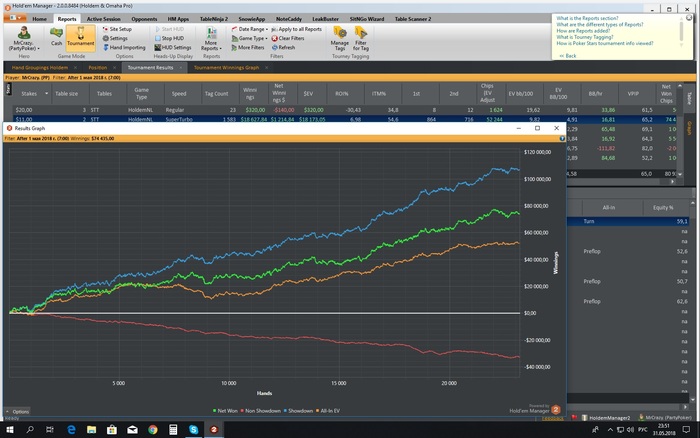700x438 pixels.
Task: Open Stakes column dropdown arrow
Action: point(46,94)
